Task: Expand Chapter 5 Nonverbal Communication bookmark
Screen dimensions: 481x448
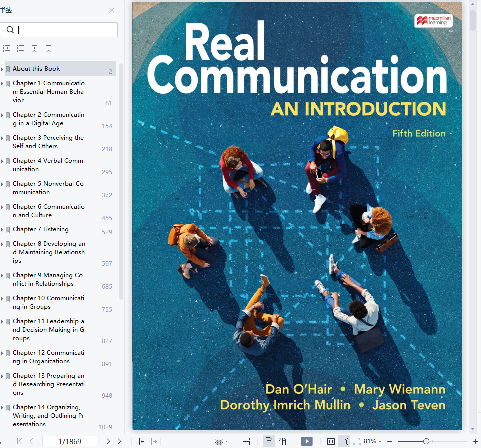Action: coord(2,184)
